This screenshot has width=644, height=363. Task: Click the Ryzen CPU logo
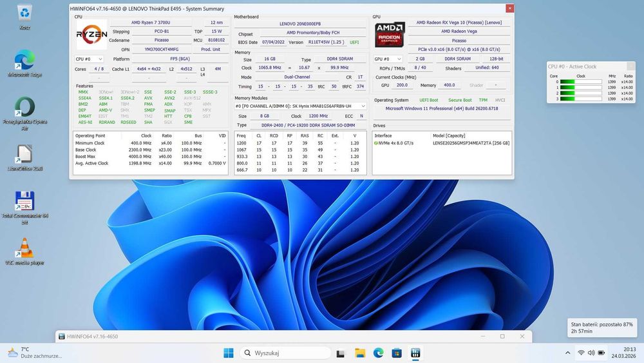[x=91, y=35]
